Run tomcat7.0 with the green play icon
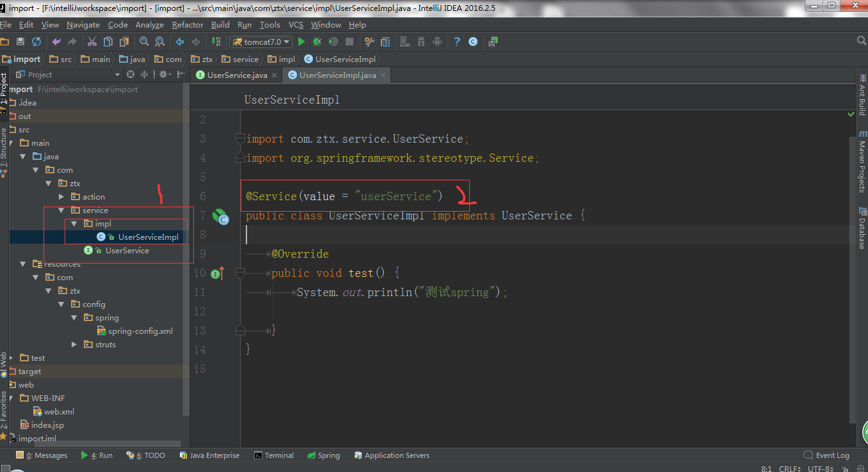This screenshot has height=472, width=868. coord(301,42)
